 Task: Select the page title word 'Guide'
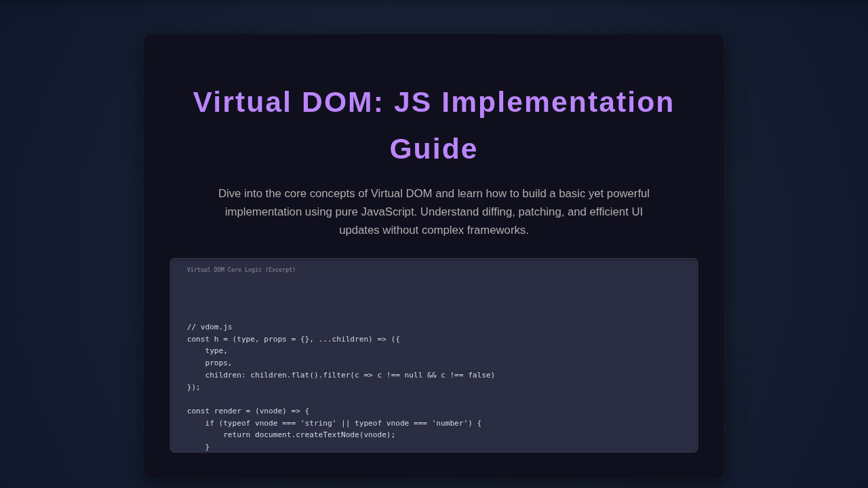tap(433, 149)
